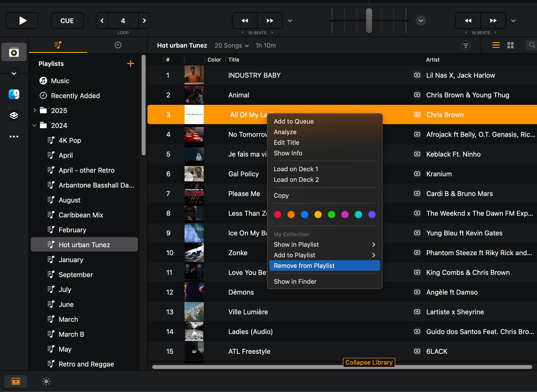Open the crossfader options round chevron
The height and width of the screenshot is (392, 537).
(421, 20)
